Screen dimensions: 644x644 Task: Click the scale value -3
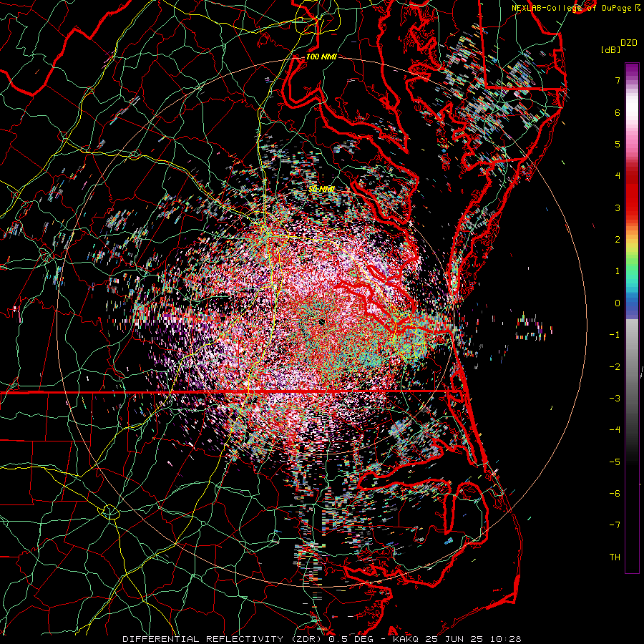pos(615,399)
